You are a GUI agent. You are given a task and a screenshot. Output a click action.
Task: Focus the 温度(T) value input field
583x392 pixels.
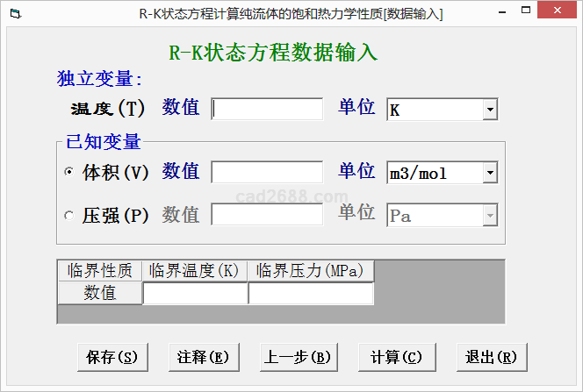pyautogui.click(x=268, y=109)
